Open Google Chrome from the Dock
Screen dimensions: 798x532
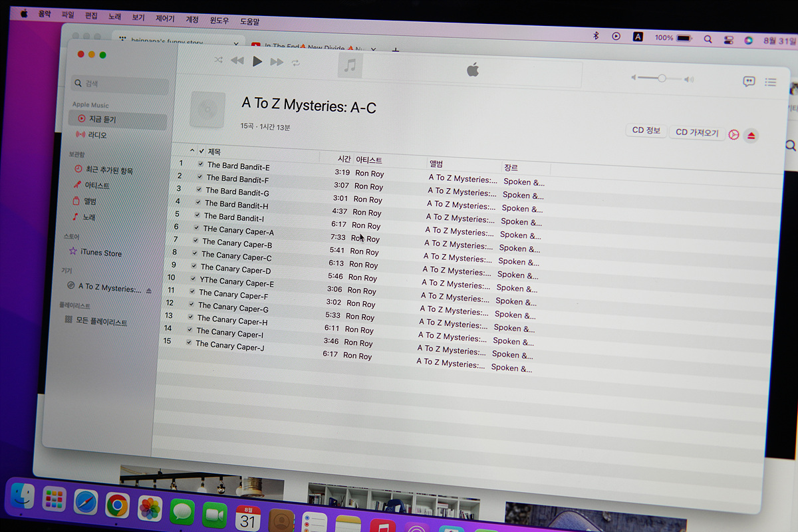click(118, 505)
